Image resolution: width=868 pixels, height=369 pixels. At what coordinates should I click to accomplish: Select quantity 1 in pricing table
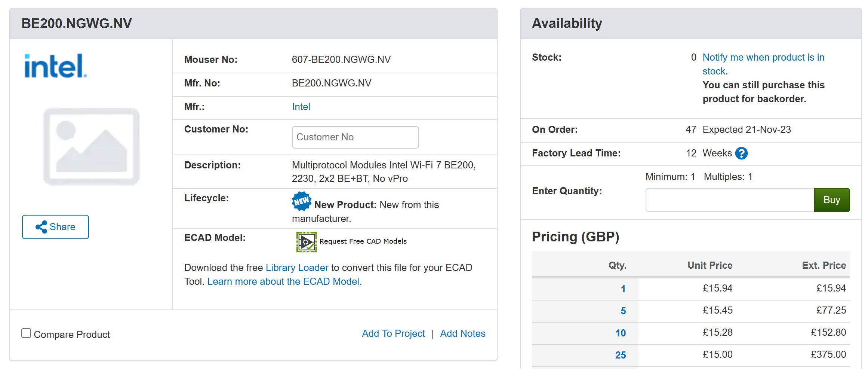[623, 289]
